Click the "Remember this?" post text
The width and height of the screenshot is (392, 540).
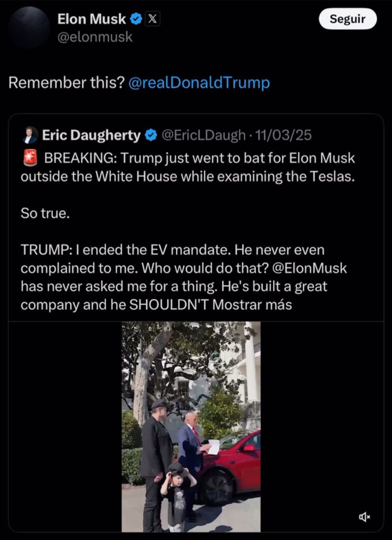pyautogui.click(x=66, y=83)
